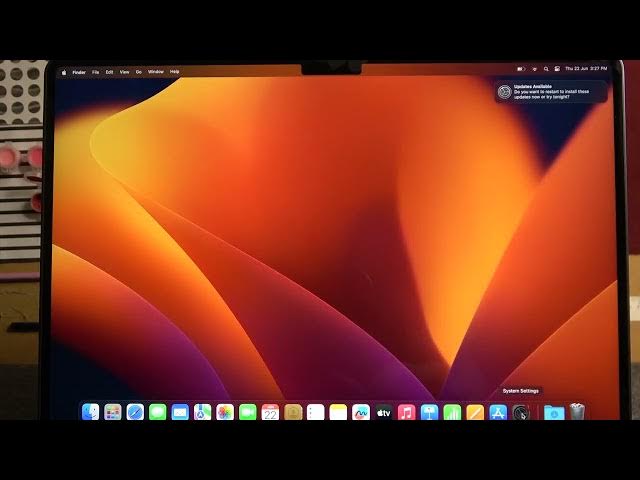Viewport: 640px width, 480px height.
Task: Launch the Notes app from the Dock
Action: coord(338,412)
